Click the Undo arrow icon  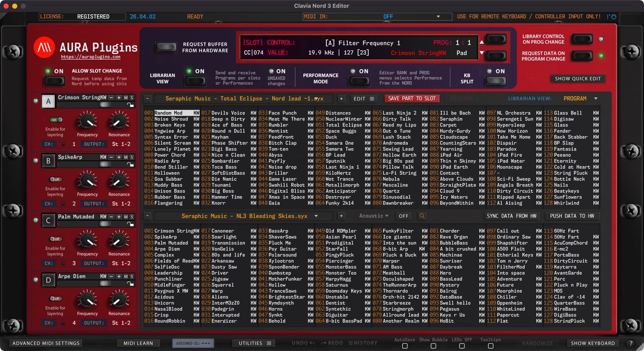[x=313, y=342]
